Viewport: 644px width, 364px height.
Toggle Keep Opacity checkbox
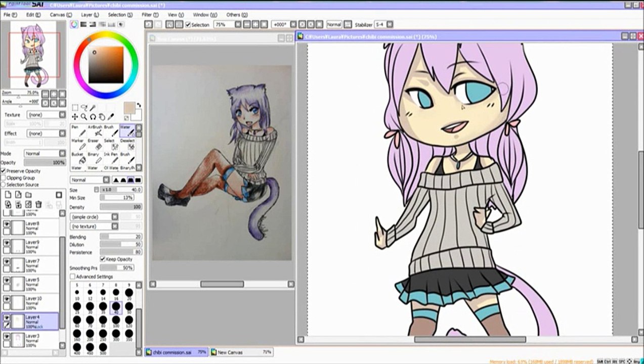coord(103,259)
